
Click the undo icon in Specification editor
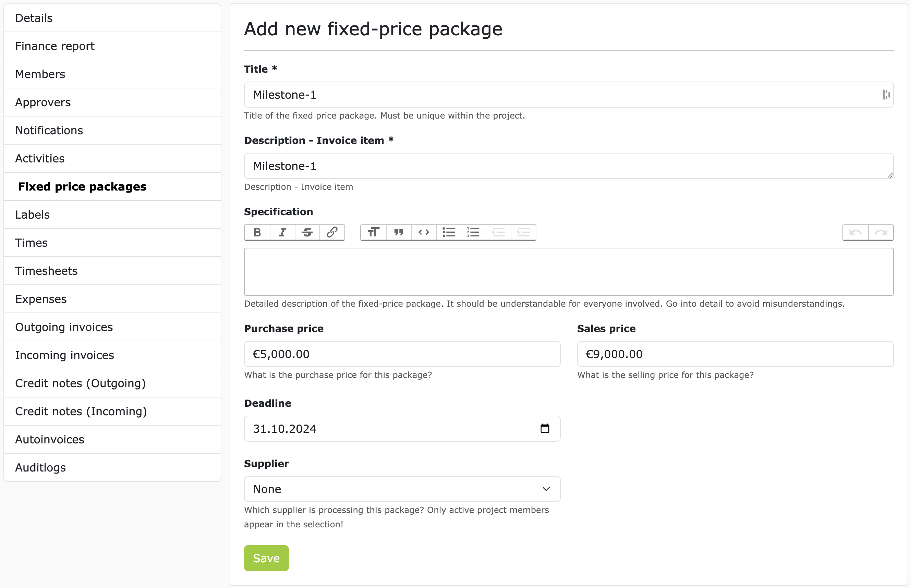(x=855, y=232)
